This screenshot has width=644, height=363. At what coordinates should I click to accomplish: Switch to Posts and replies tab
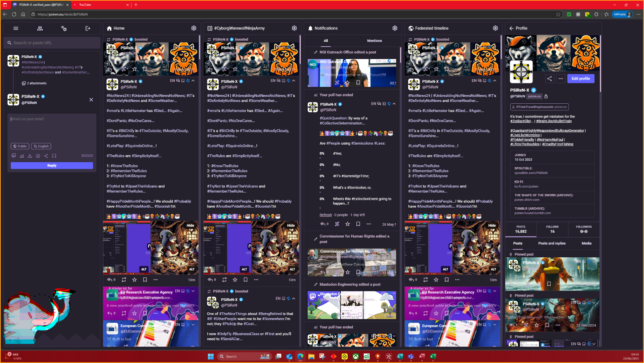552,243
